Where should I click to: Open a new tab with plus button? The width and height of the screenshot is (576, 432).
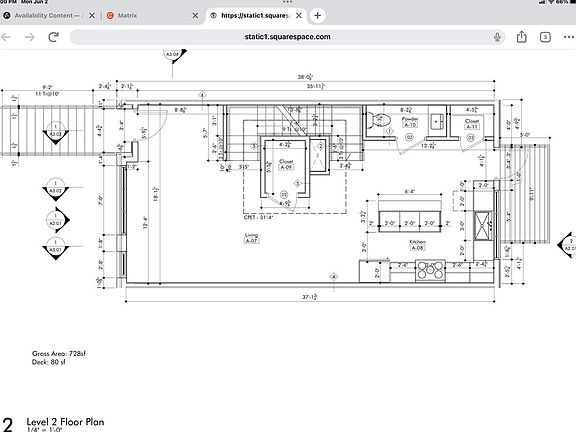point(318,15)
